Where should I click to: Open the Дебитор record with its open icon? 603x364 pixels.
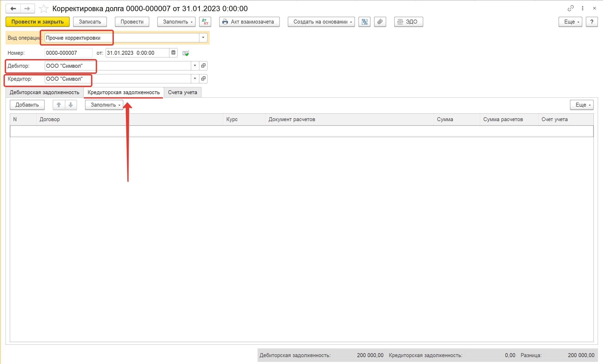[203, 66]
